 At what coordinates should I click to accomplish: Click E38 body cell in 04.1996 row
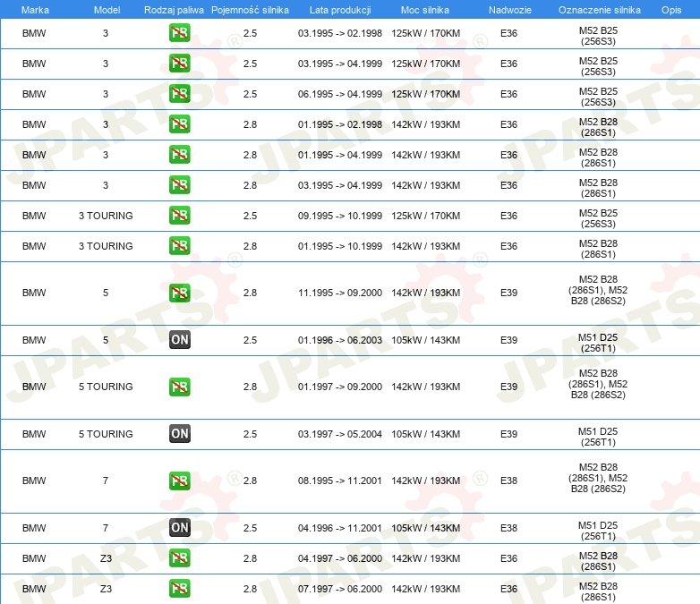pyautogui.click(x=509, y=528)
